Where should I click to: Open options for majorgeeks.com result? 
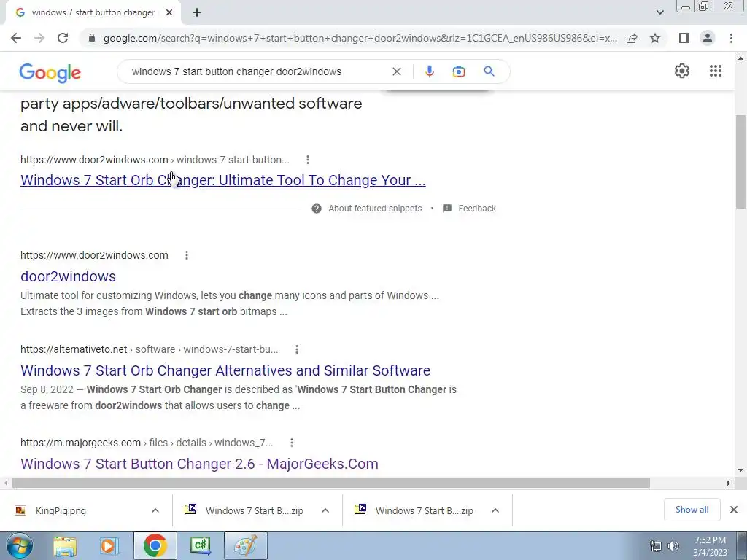(x=292, y=443)
